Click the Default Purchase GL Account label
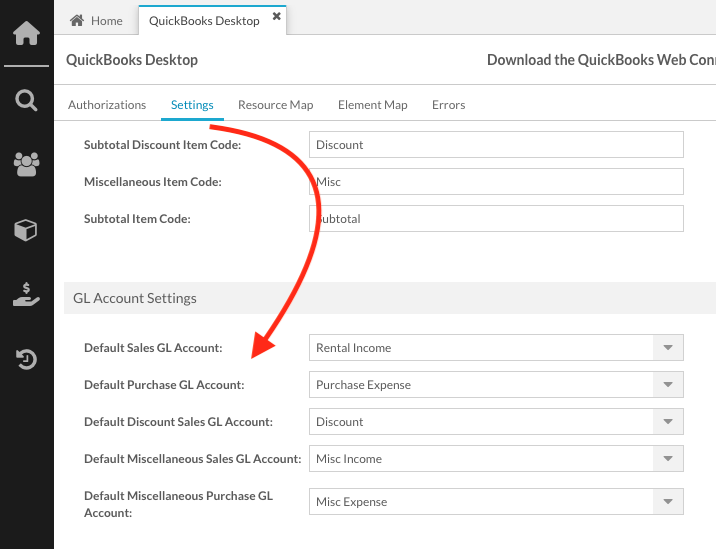 [x=164, y=385]
